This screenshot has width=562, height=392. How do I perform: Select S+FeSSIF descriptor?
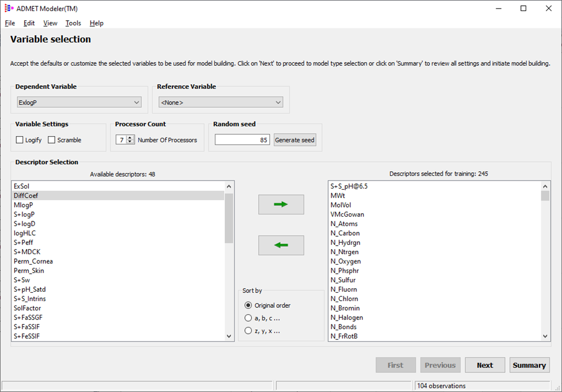pos(118,336)
